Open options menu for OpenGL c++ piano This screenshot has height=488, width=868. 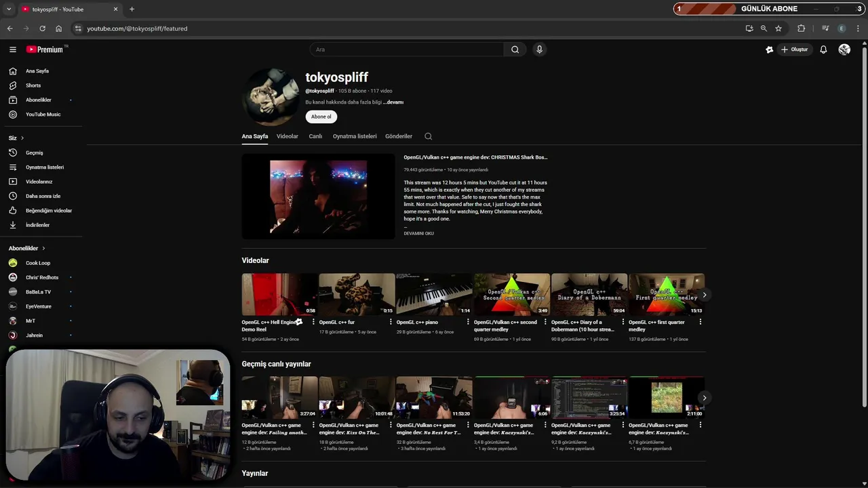coord(468,322)
